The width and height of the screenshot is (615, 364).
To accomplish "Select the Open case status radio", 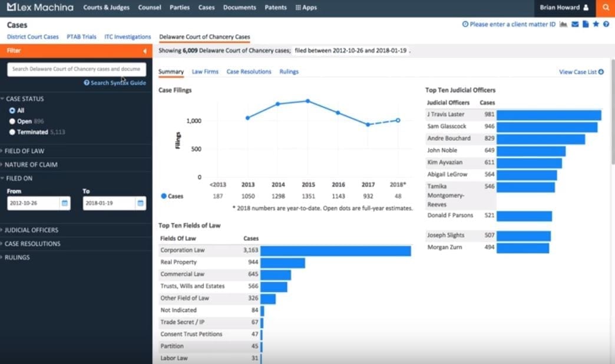I will click(x=12, y=121).
